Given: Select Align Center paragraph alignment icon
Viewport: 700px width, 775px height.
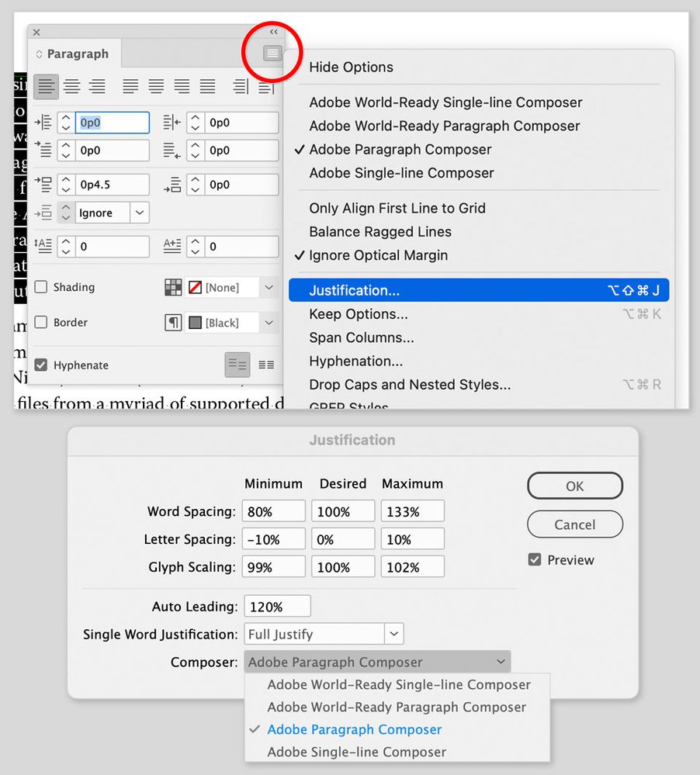Looking at the screenshot, I should [x=71, y=86].
